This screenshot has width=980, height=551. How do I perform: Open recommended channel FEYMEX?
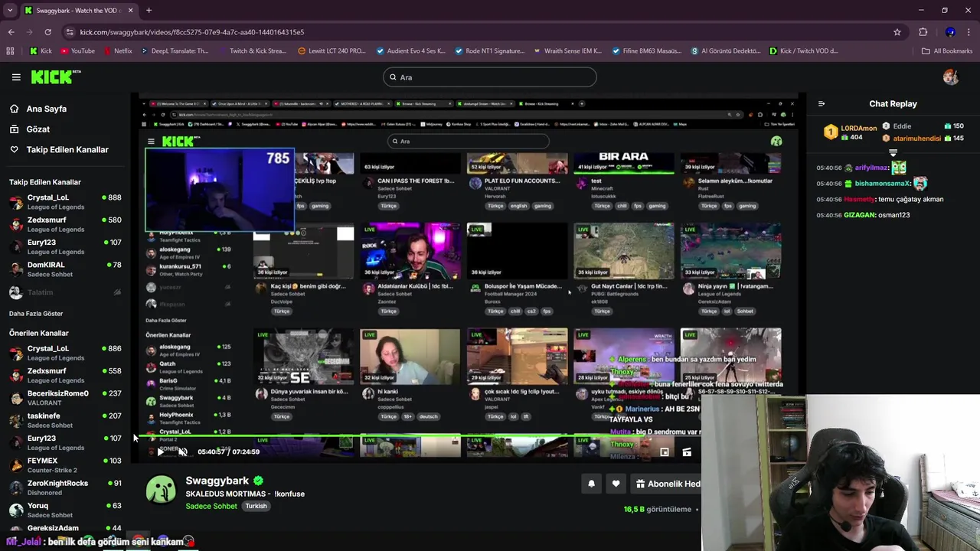point(65,465)
